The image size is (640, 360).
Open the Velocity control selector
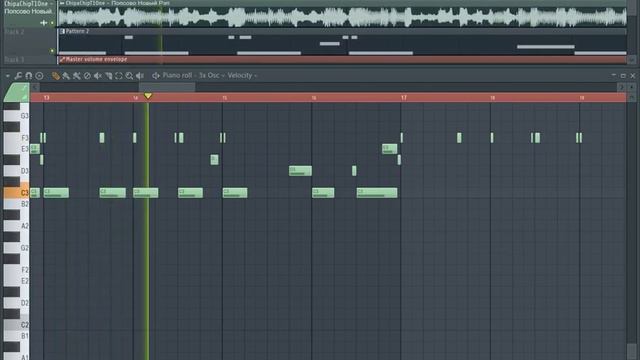coord(242,76)
